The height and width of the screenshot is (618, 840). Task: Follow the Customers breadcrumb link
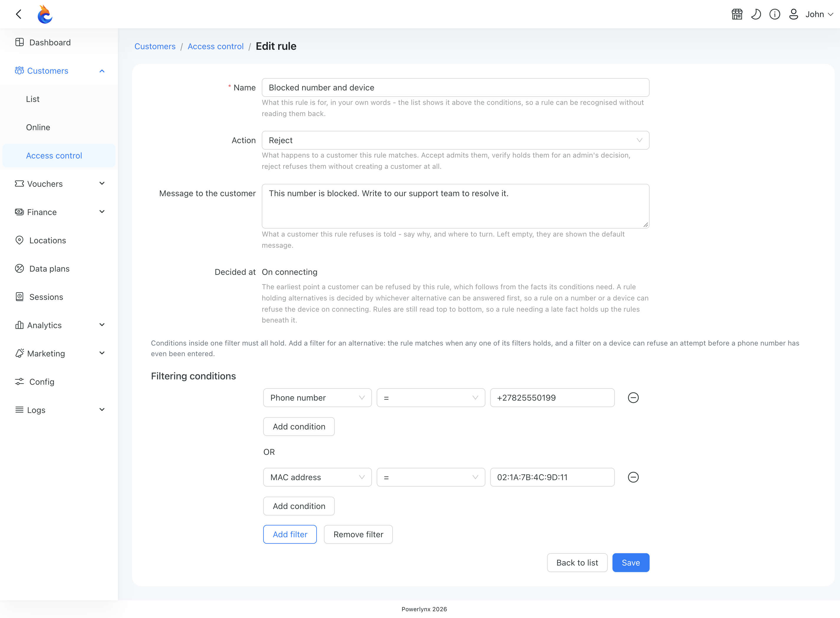click(155, 46)
